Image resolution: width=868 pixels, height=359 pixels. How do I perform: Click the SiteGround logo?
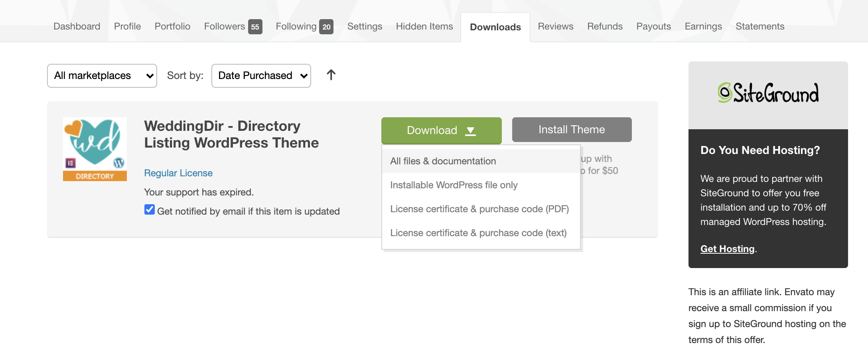pyautogui.click(x=768, y=93)
